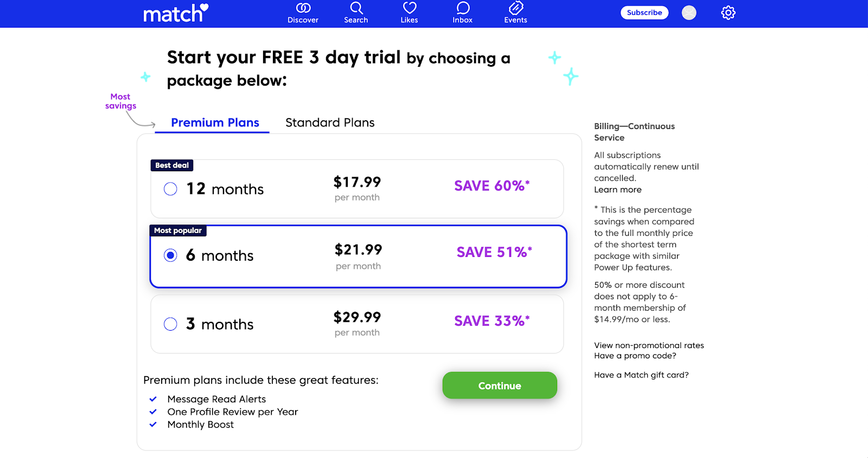Open the Discover icon

303,8
